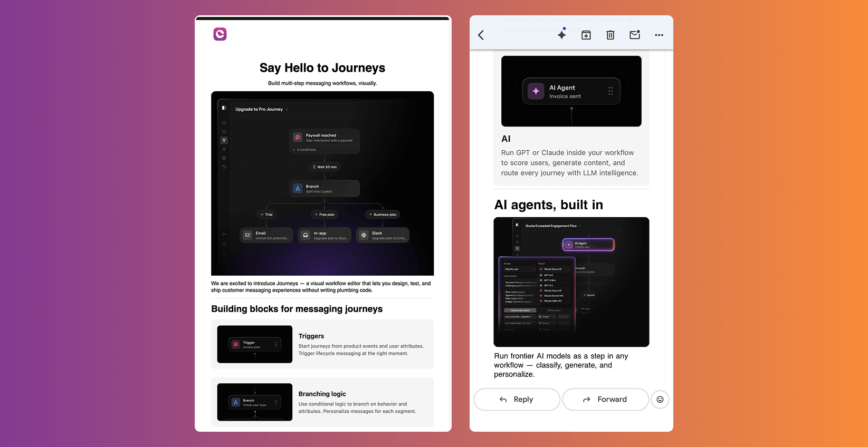
Task: Select the 'AI agents, built in' heading
Action: (548, 205)
